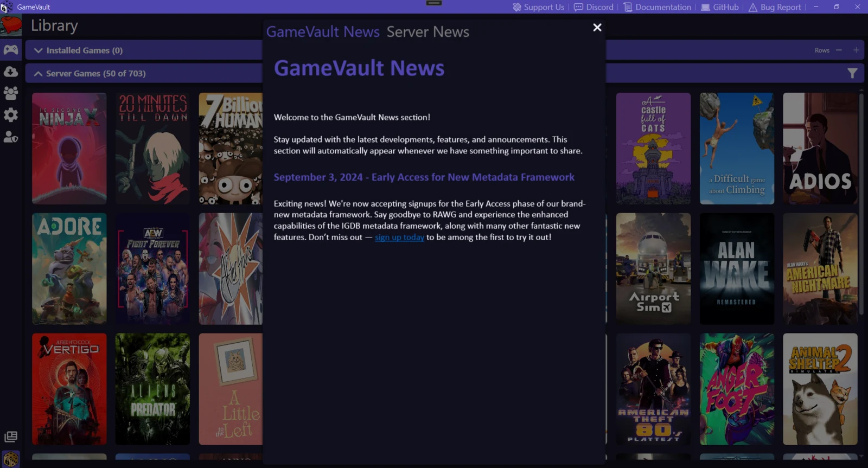The image size is (868, 468).
Task: Open the Discord link
Action: pyautogui.click(x=593, y=7)
